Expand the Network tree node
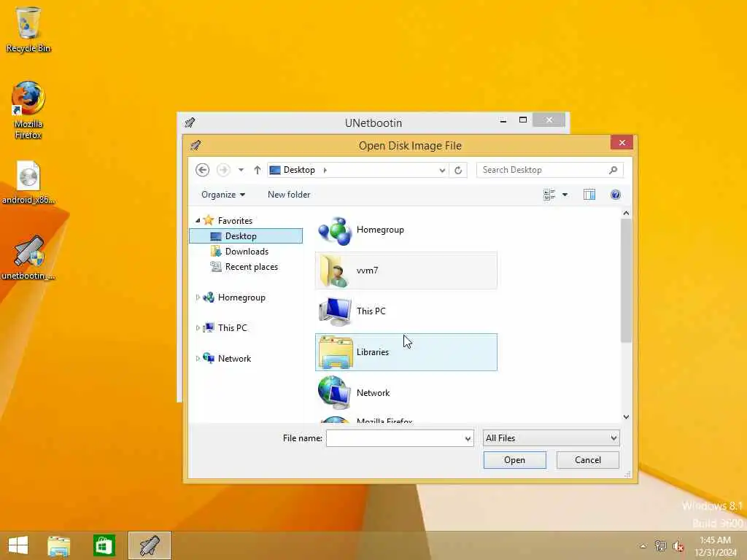 [x=198, y=359]
